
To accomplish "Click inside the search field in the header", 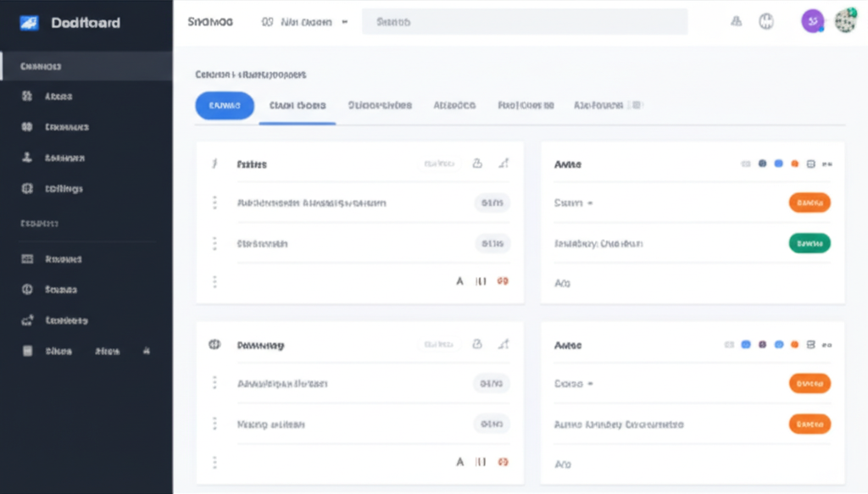I will [526, 20].
